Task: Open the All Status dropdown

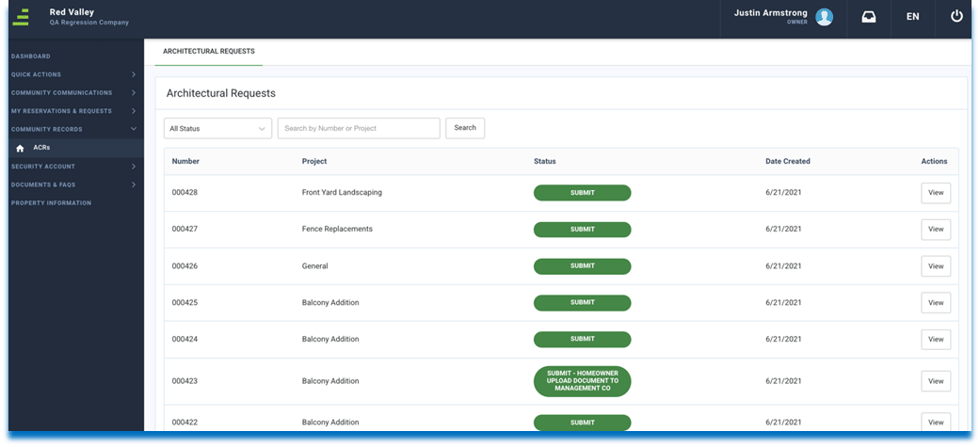Action: coord(217,128)
